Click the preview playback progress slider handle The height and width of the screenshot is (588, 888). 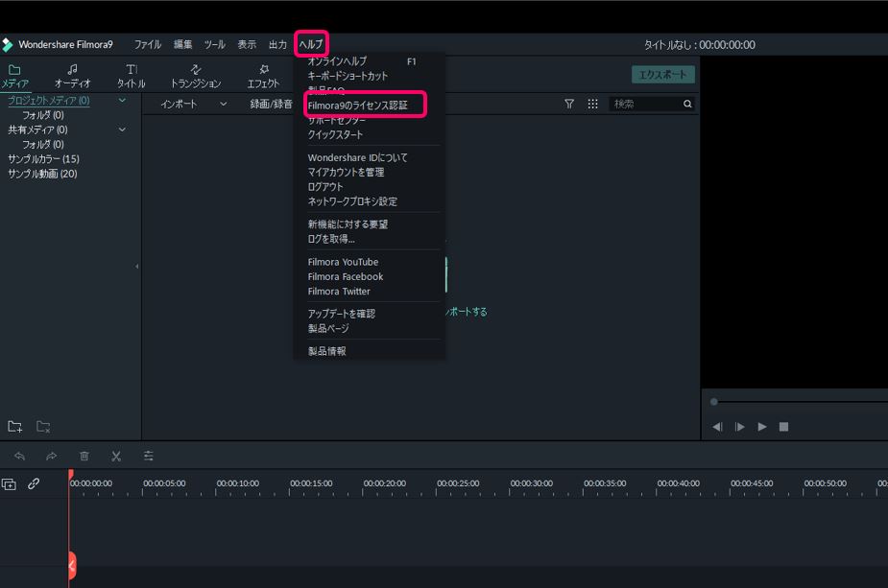(714, 402)
